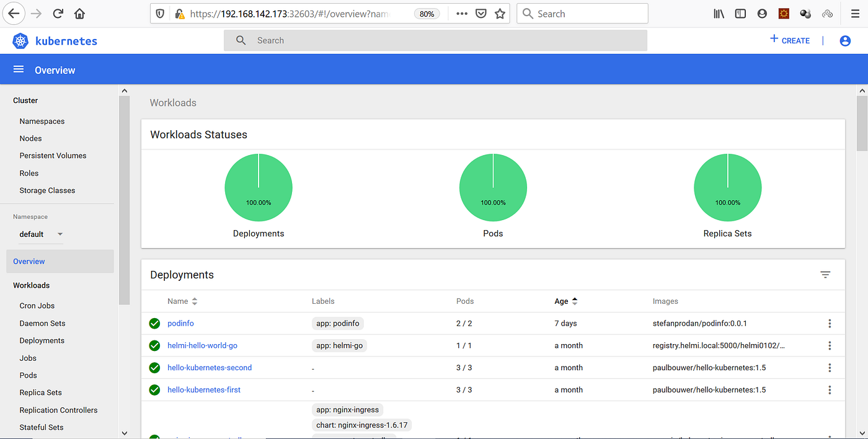
Task: Reload the page using the browser refresh icon
Action: click(58, 13)
